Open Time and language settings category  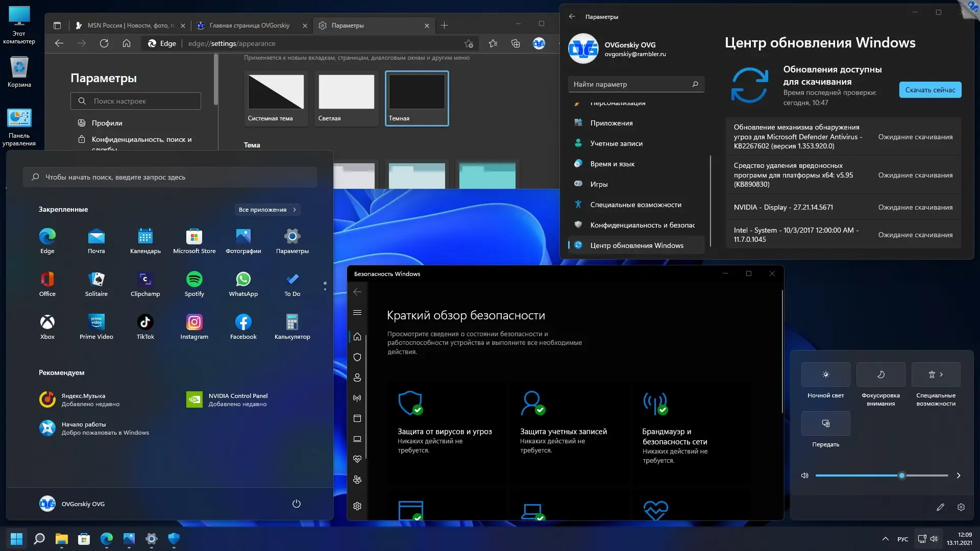[612, 164]
